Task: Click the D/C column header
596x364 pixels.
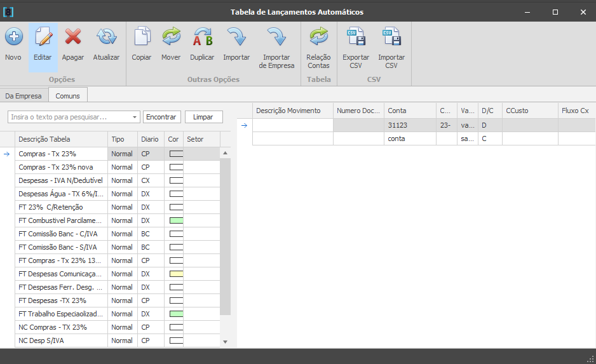Action: coord(491,111)
